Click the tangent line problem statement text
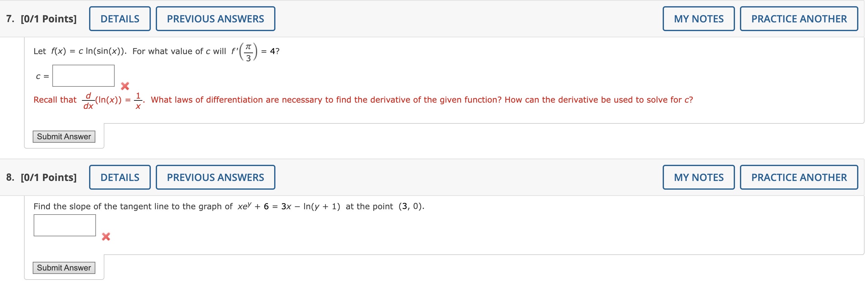Image resolution: width=868 pixels, height=287 pixels. click(228, 206)
